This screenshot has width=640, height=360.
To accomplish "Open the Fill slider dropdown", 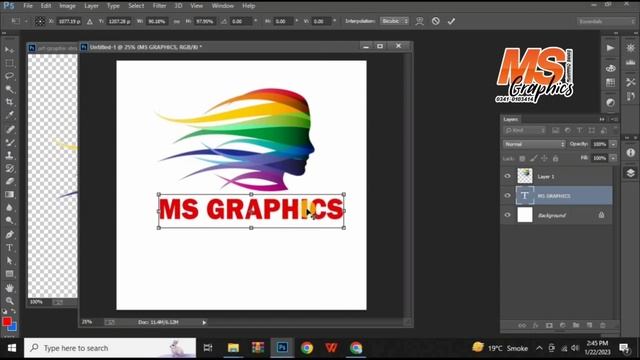I will click(613, 158).
